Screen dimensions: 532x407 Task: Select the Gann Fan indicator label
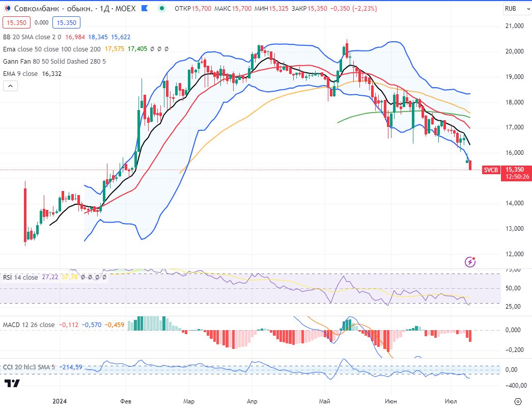54,62
